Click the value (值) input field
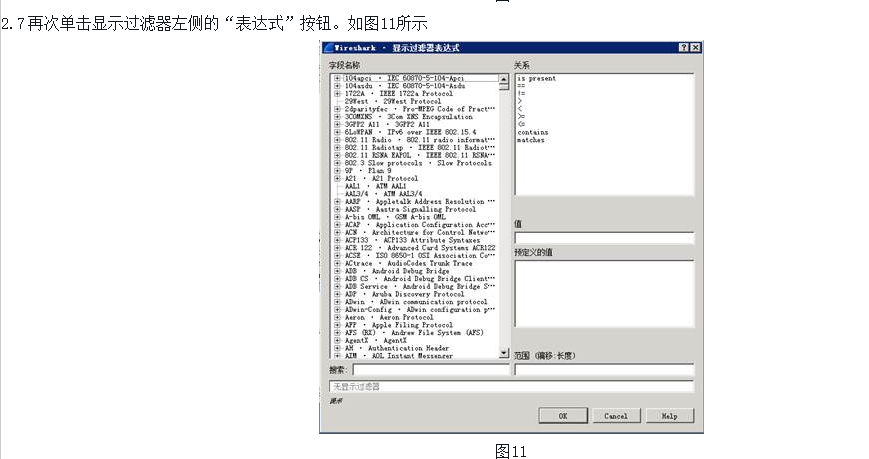 pyautogui.click(x=604, y=238)
